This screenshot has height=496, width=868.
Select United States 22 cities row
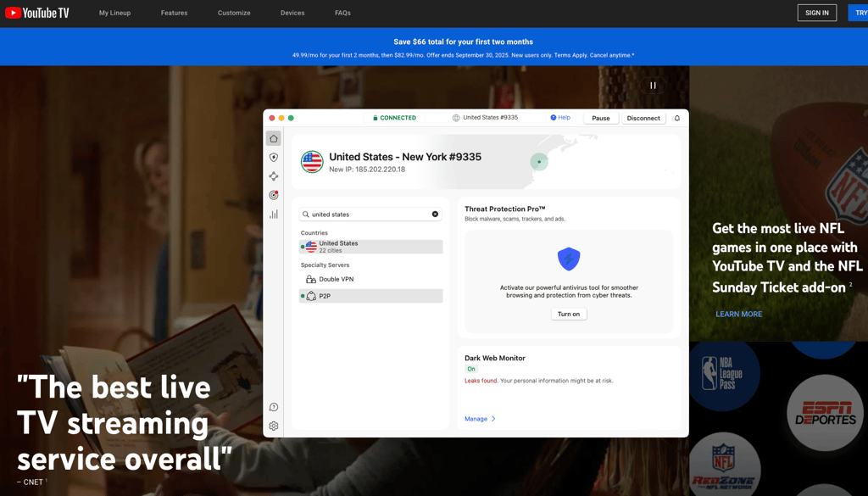tap(371, 247)
